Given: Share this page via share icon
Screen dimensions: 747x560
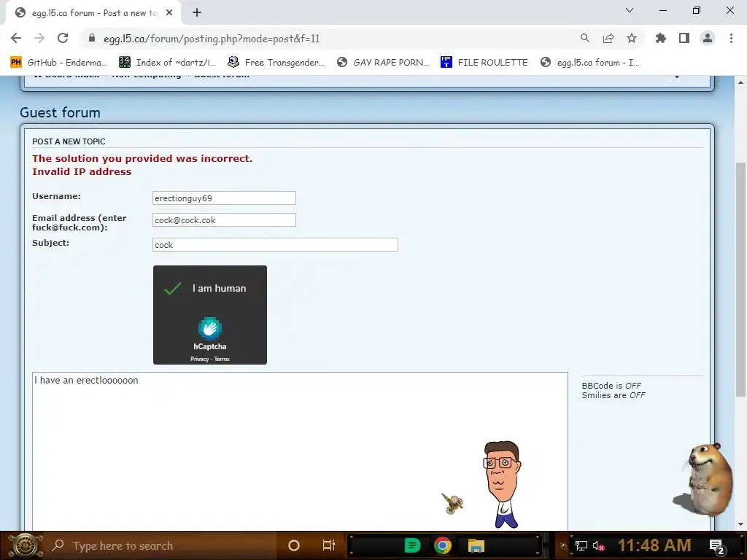Looking at the screenshot, I should [x=608, y=38].
